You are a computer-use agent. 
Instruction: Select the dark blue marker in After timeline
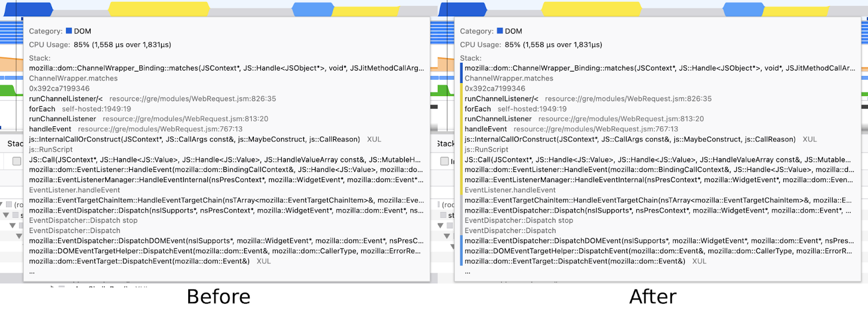pyautogui.click(x=463, y=9)
